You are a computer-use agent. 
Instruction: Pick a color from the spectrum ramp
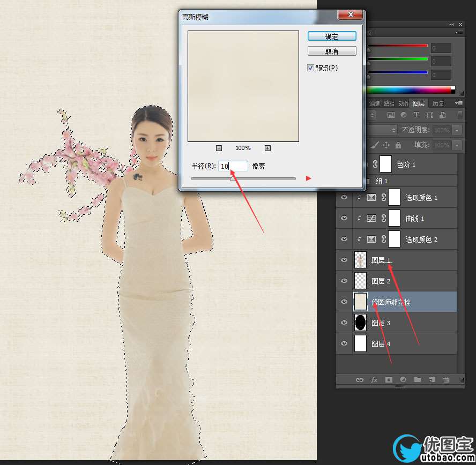click(411, 89)
